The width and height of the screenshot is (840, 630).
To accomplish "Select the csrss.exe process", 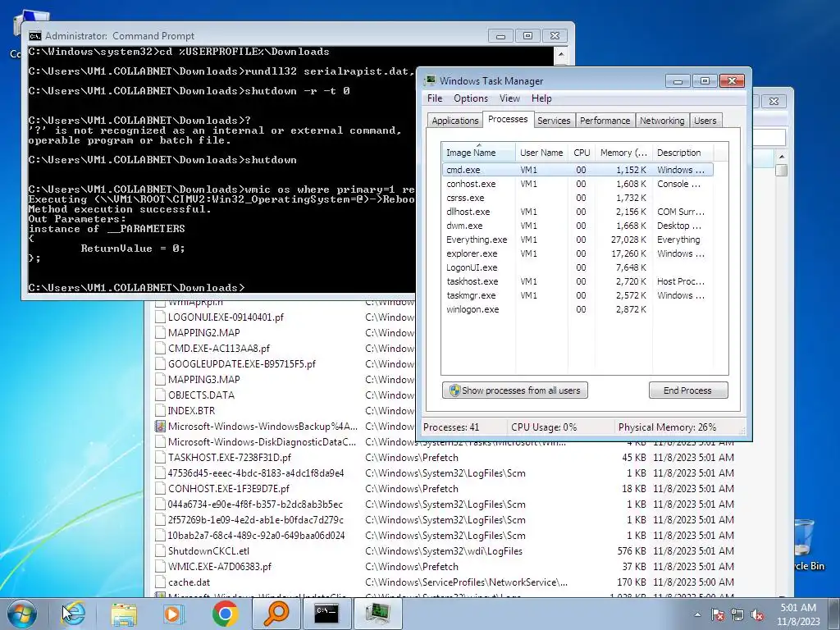I will tap(577, 198).
